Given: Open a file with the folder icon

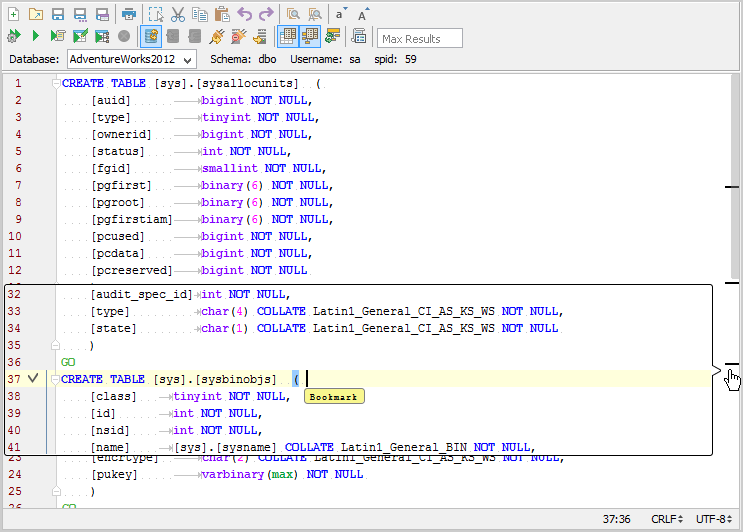Looking at the screenshot, I should click(x=36, y=14).
